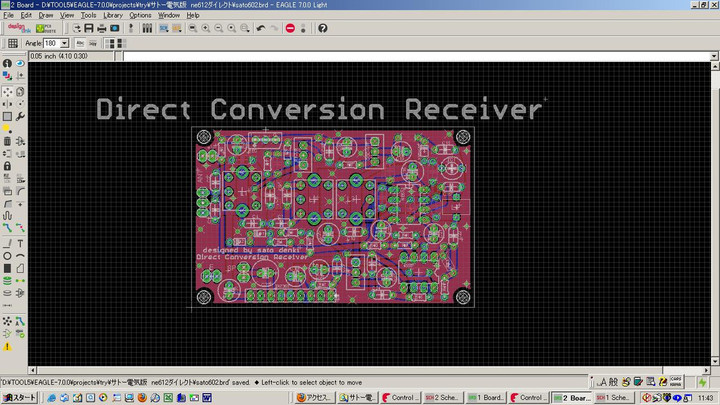Click the Undo arrow icon

coord(261,28)
